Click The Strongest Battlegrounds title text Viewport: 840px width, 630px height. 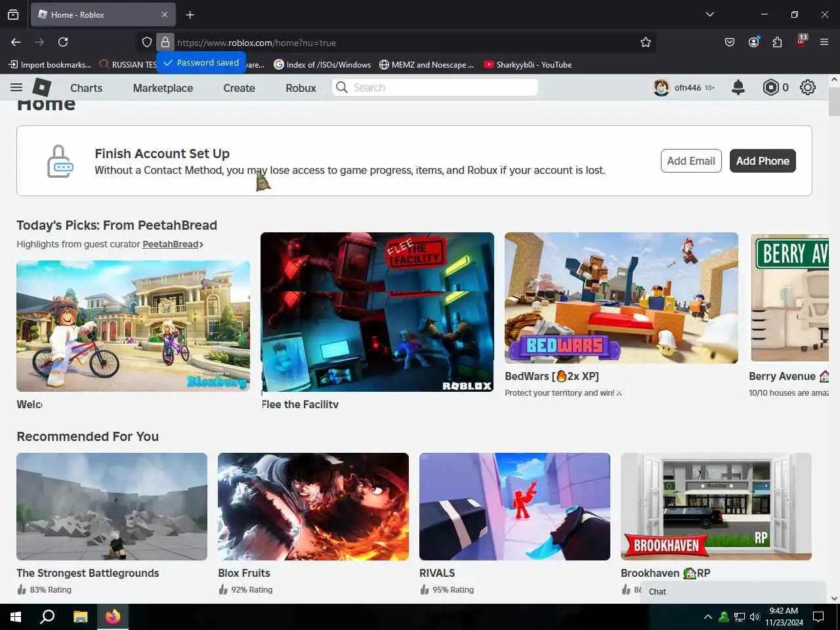(x=88, y=573)
